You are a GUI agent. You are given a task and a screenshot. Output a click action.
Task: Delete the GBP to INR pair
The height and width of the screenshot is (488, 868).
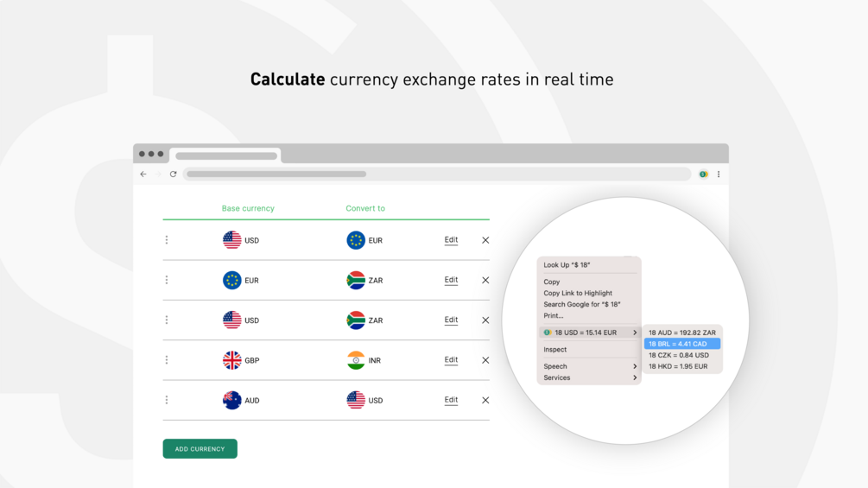(x=485, y=360)
